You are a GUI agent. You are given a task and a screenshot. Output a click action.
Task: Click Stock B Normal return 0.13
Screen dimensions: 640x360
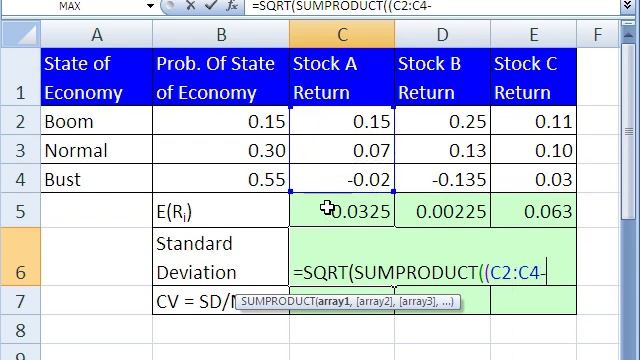pyautogui.click(x=442, y=150)
